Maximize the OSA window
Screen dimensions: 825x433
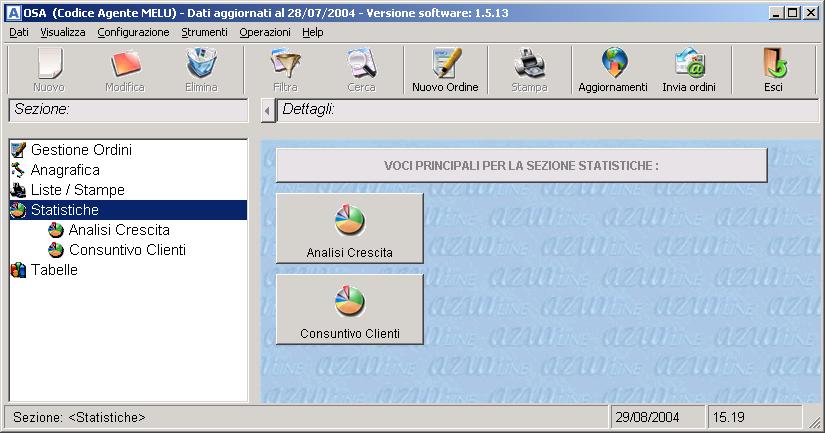(792, 13)
